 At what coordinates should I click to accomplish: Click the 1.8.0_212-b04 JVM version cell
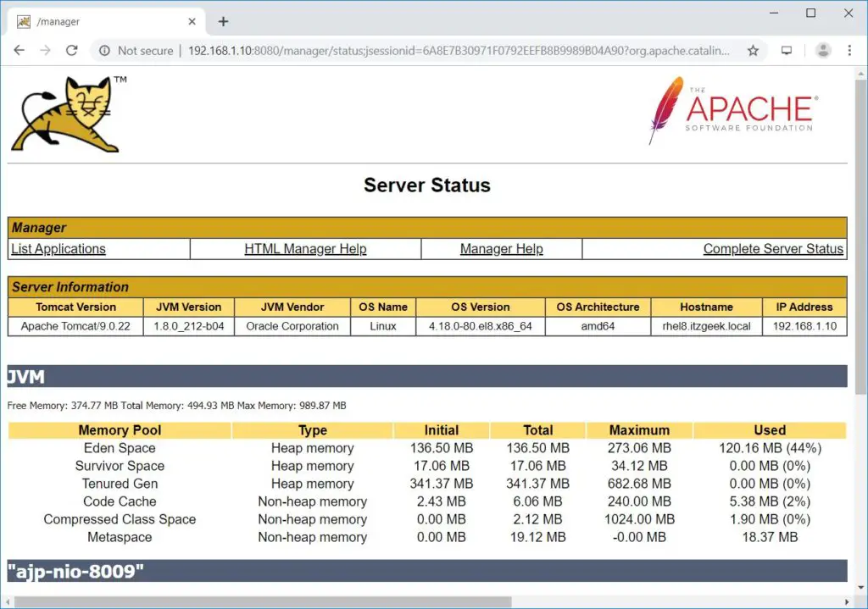189,326
